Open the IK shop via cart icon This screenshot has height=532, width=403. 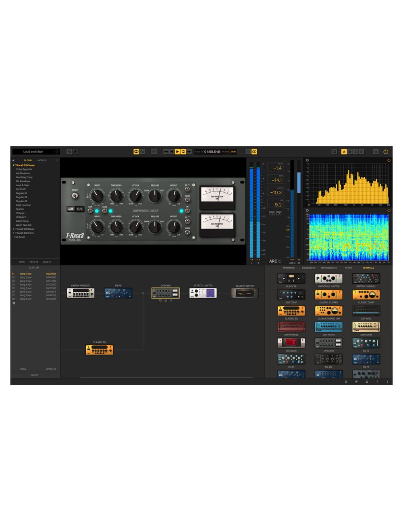tap(356, 382)
